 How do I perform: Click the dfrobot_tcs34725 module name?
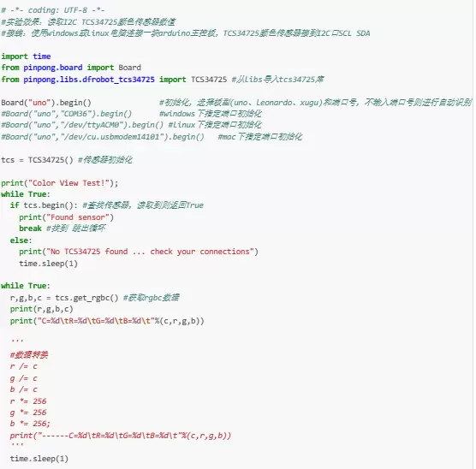118,80
